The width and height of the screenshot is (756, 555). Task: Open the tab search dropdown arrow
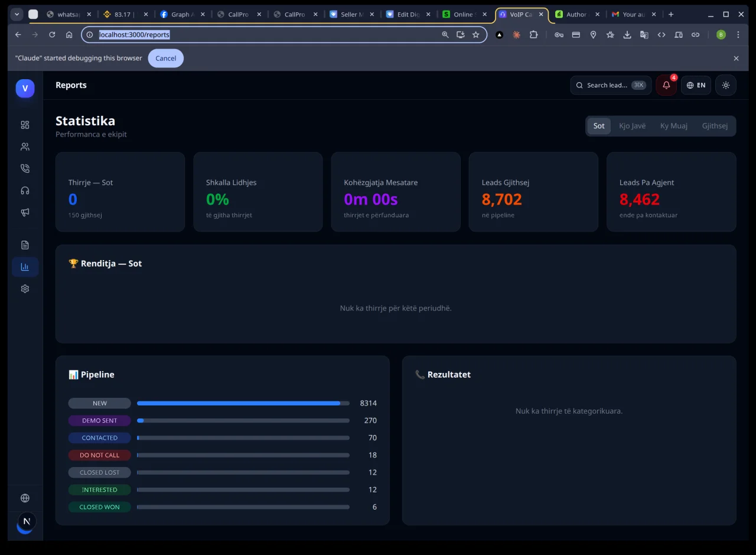click(17, 14)
